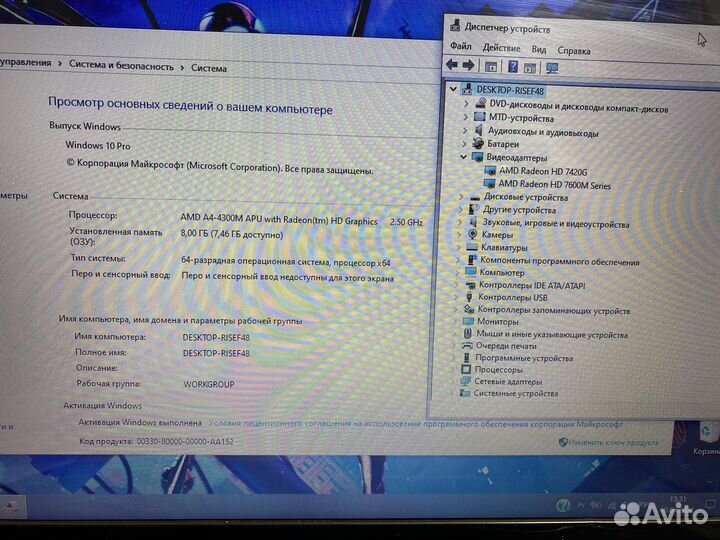Select the Процессоры category
This screenshot has width=720, height=540.
tap(498, 370)
